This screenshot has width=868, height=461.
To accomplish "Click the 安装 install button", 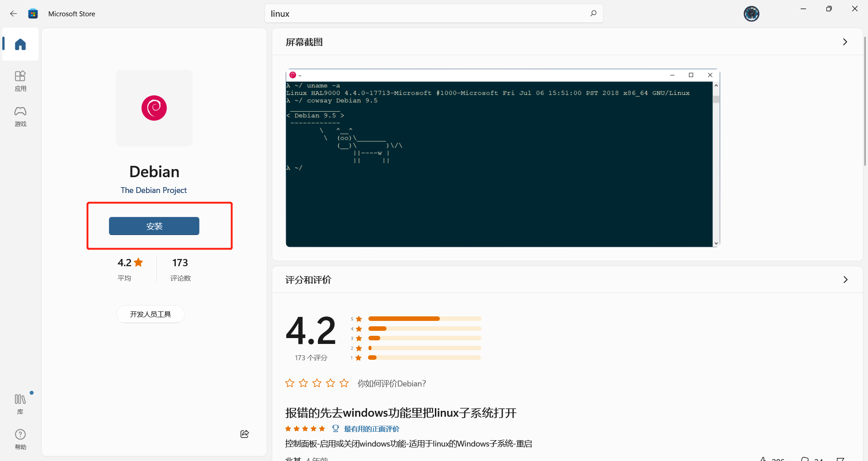I will [x=154, y=226].
